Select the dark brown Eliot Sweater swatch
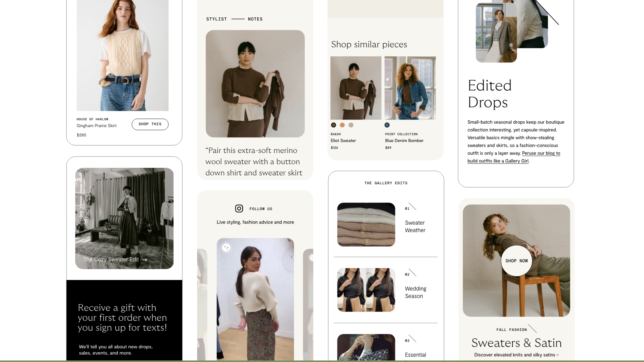This screenshot has height=362, width=644. click(333, 125)
